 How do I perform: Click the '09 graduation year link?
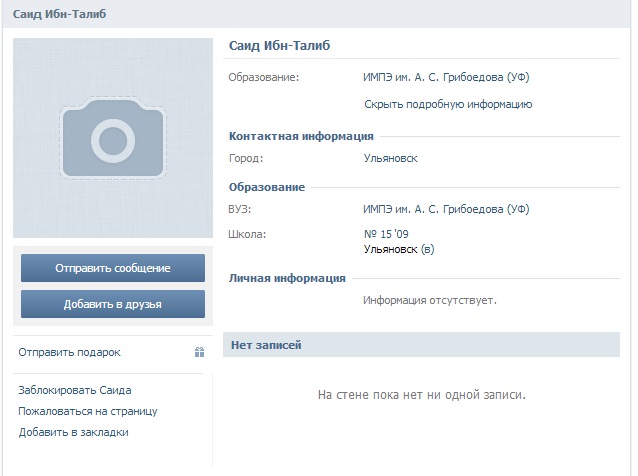401,235
